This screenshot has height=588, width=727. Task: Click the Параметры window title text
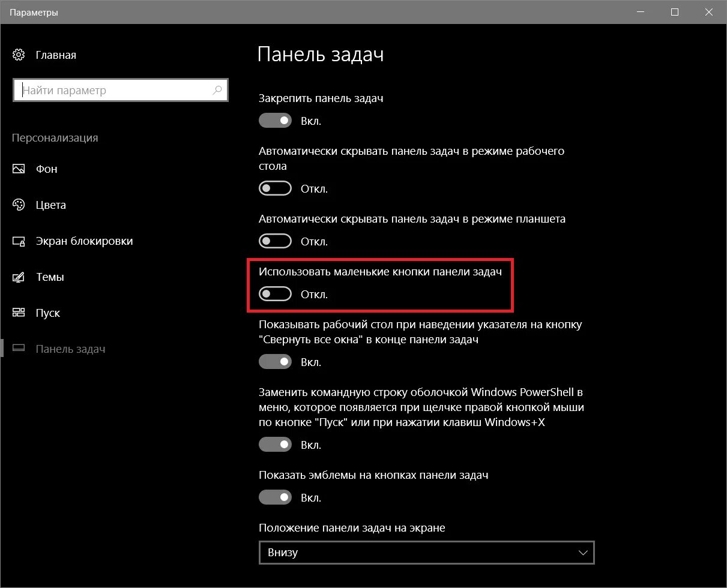[x=34, y=12]
